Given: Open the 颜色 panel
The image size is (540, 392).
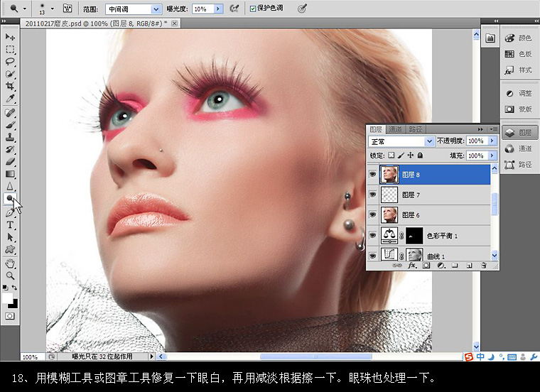Looking at the screenshot, I should tap(519, 38).
